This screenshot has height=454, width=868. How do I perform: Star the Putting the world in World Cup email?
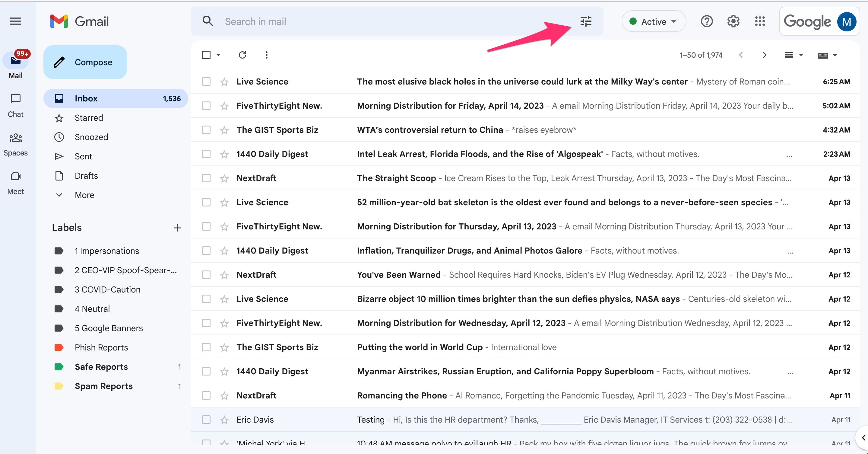224,347
